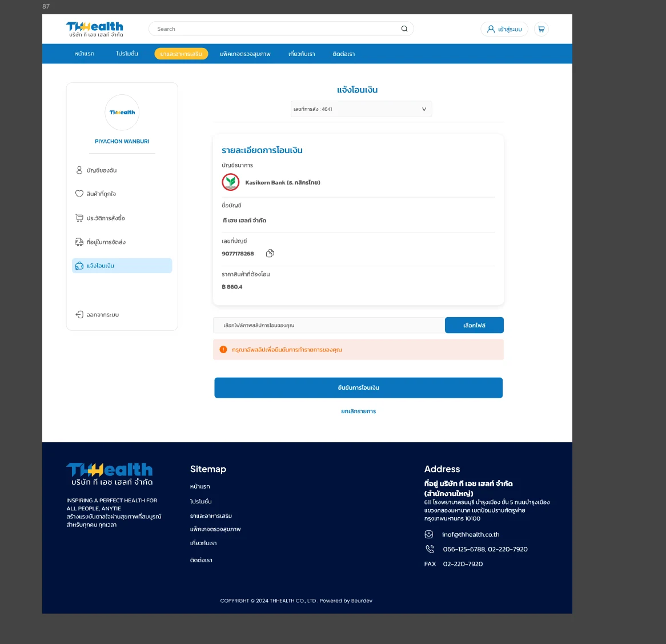Open the order number 4641 dropdown
The width and height of the screenshot is (666, 644).
coord(361,109)
